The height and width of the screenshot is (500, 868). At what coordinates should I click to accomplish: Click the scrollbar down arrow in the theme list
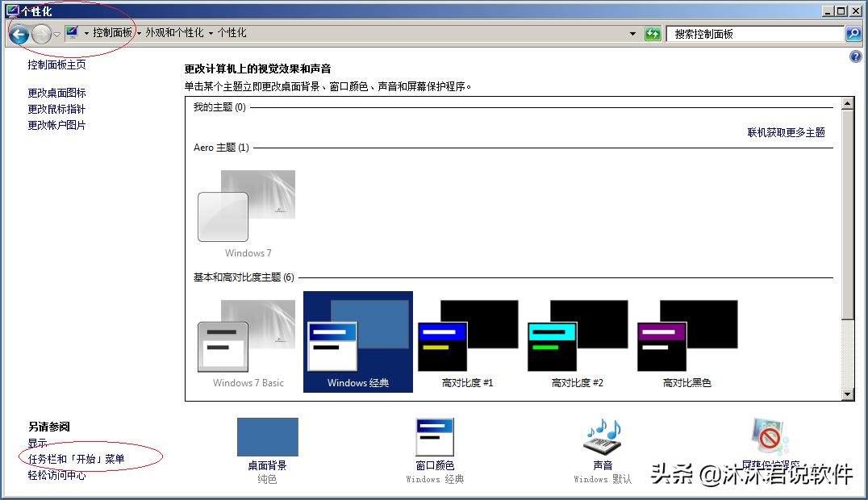(848, 394)
